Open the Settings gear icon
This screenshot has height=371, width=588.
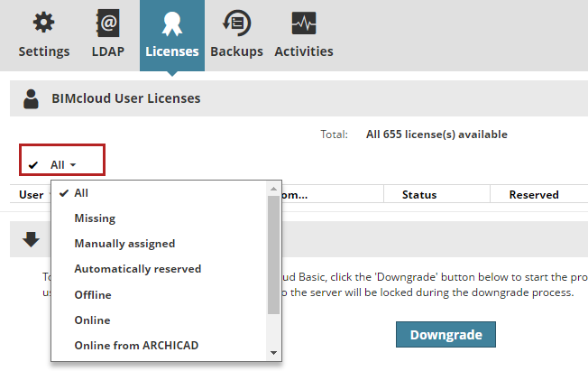coord(43,23)
